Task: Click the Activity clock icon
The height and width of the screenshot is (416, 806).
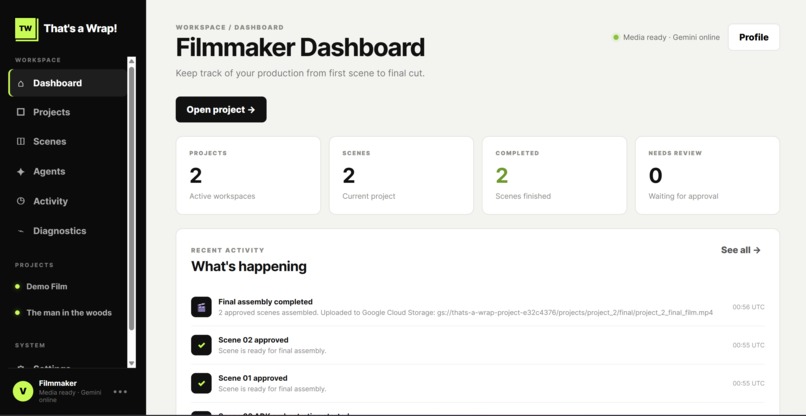Action: [x=21, y=201]
